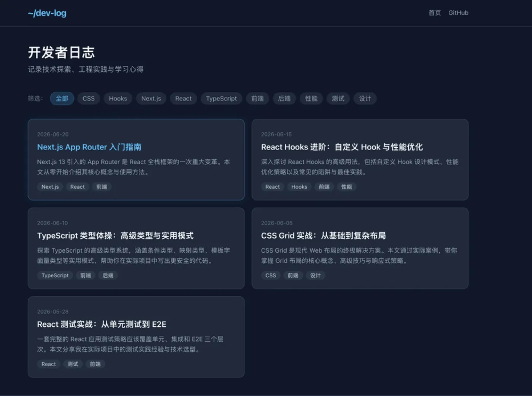Click the 2026-05-28 date text
This screenshot has width=532, height=396.
coord(53,312)
